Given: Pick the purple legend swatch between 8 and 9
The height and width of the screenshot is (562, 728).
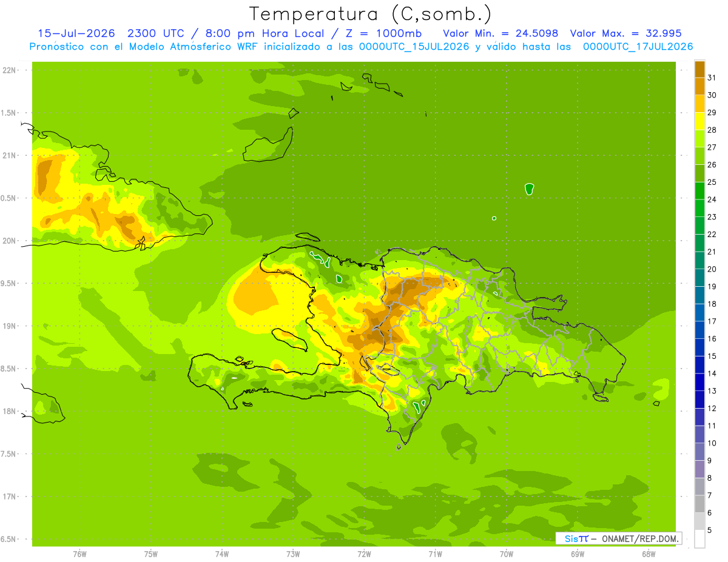Looking at the screenshot, I should 699,469.
